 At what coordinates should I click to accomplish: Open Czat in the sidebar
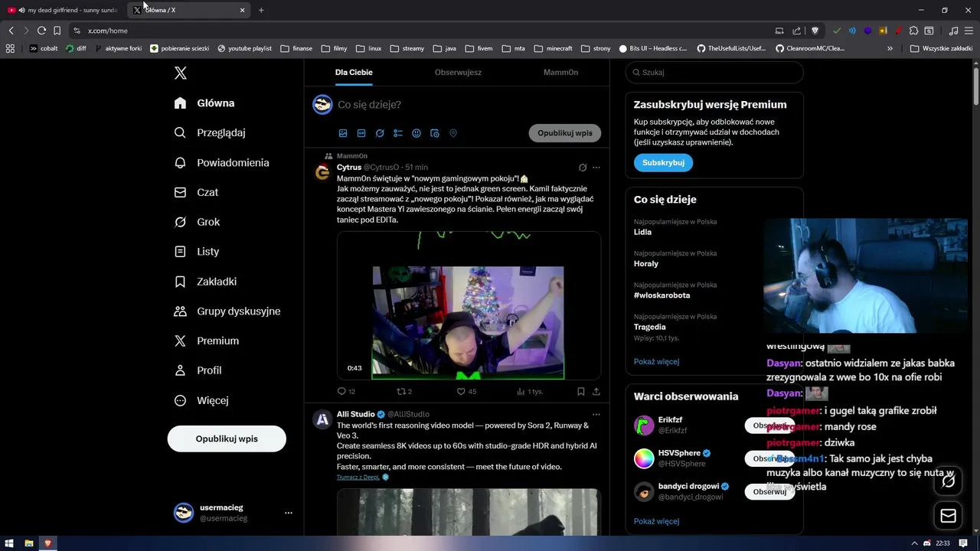pos(196,192)
